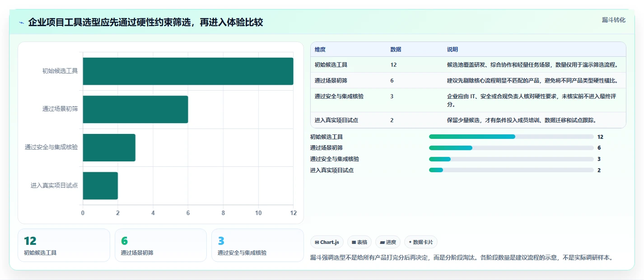Click the 初始候选工具 progress bar

(x=511, y=137)
